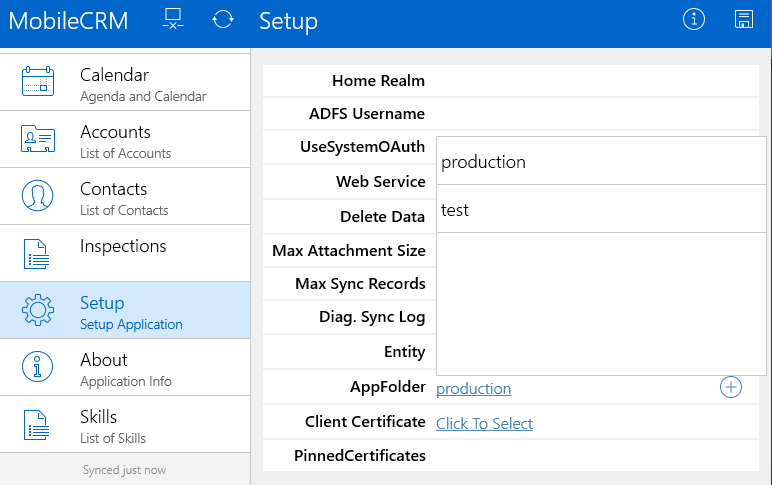This screenshot has height=485, width=772.
Task: Click the Skills document icon
Action: coord(36,424)
